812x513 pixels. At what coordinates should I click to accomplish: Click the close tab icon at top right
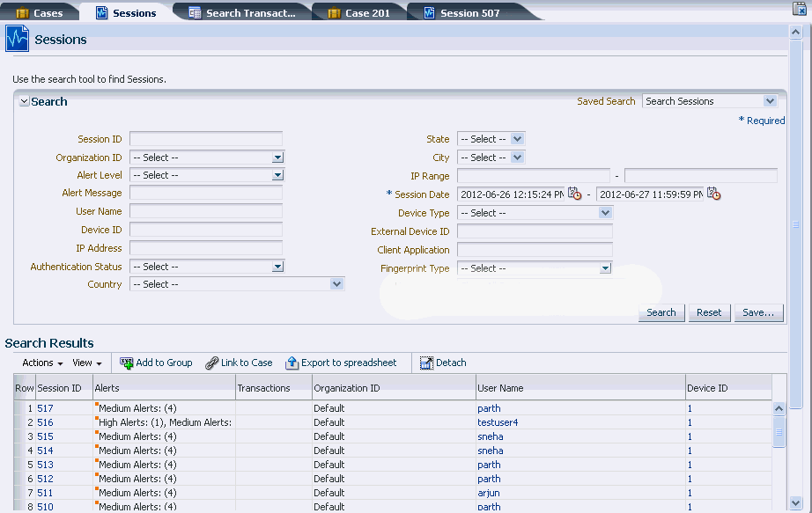pyautogui.click(x=800, y=8)
